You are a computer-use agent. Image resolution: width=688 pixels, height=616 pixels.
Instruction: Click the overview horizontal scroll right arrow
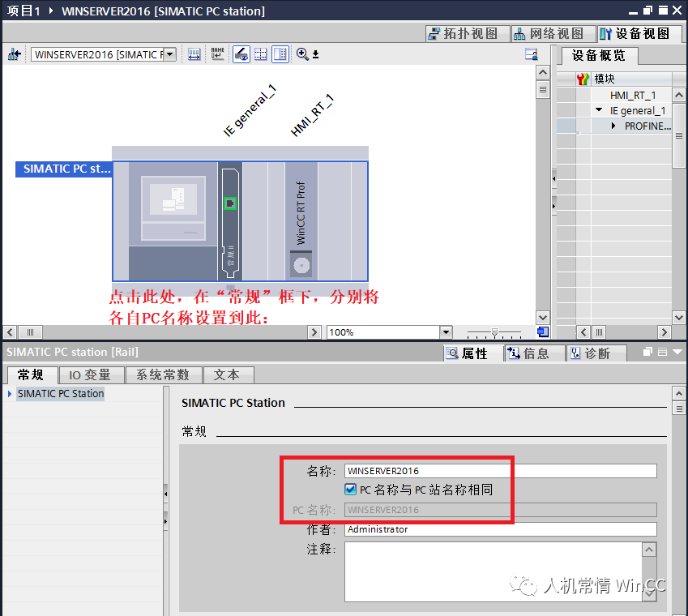coord(664,332)
